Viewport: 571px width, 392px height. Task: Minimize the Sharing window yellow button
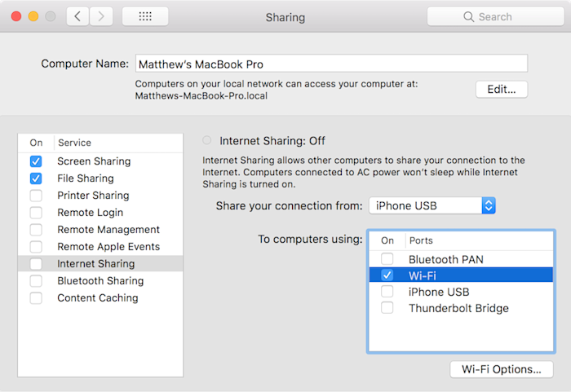pos(33,16)
